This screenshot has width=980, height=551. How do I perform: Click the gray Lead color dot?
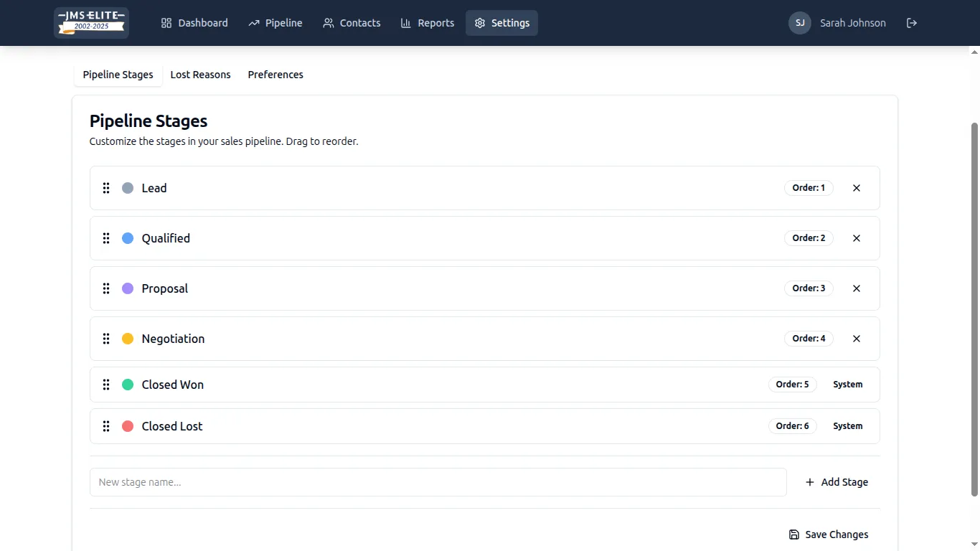coord(128,188)
